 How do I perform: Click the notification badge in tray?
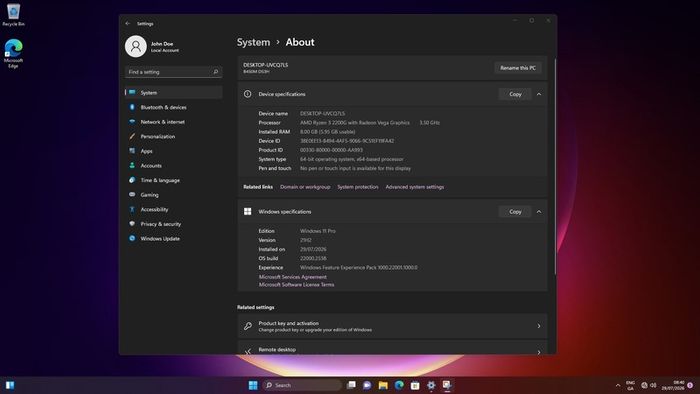(x=690, y=385)
